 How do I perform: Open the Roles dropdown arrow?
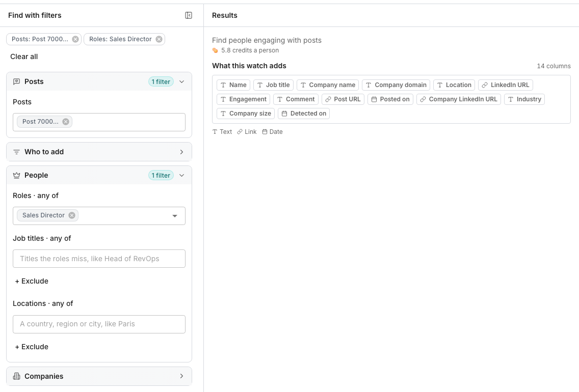[x=175, y=216]
